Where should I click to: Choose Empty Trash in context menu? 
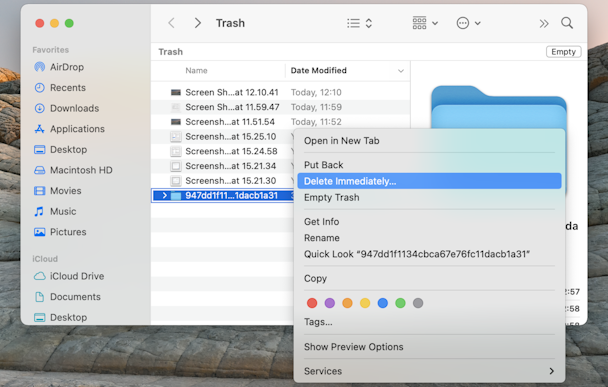[x=332, y=198]
